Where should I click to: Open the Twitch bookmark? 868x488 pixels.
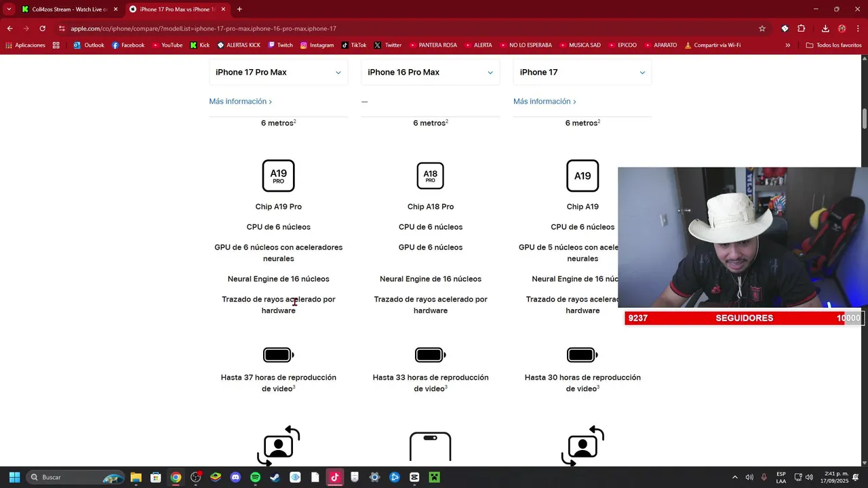[x=280, y=45]
